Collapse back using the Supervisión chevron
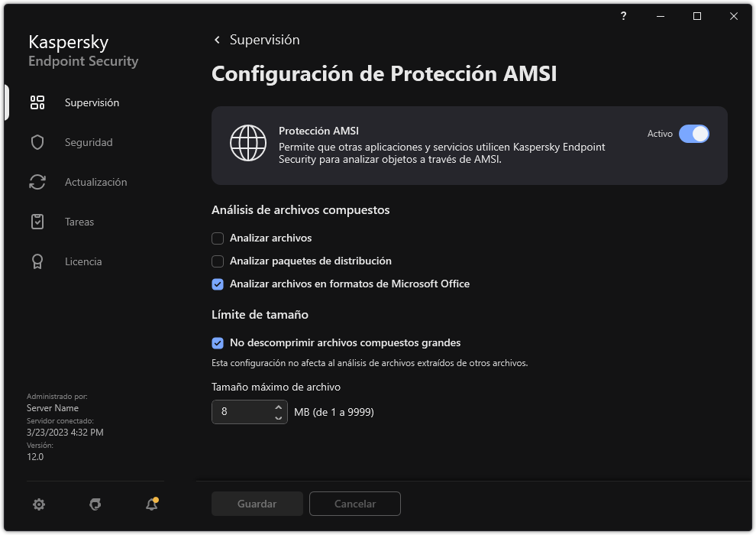The height and width of the screenshot is (535, 756). coord(217,39)
